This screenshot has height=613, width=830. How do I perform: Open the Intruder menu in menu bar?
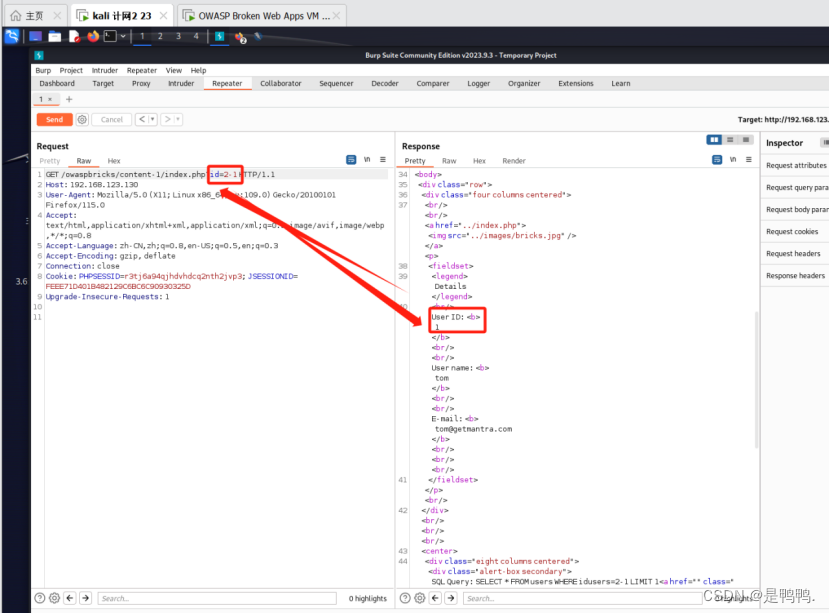pos(105,70)
